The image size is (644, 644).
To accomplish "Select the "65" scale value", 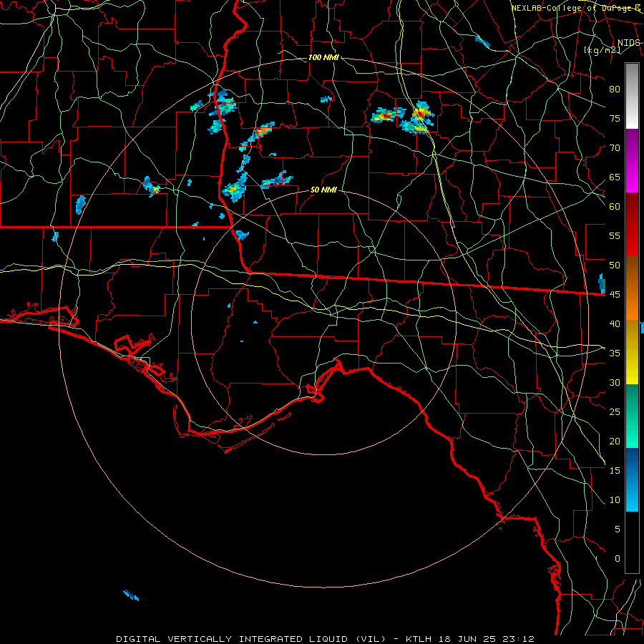I will (x=615, y=177).
